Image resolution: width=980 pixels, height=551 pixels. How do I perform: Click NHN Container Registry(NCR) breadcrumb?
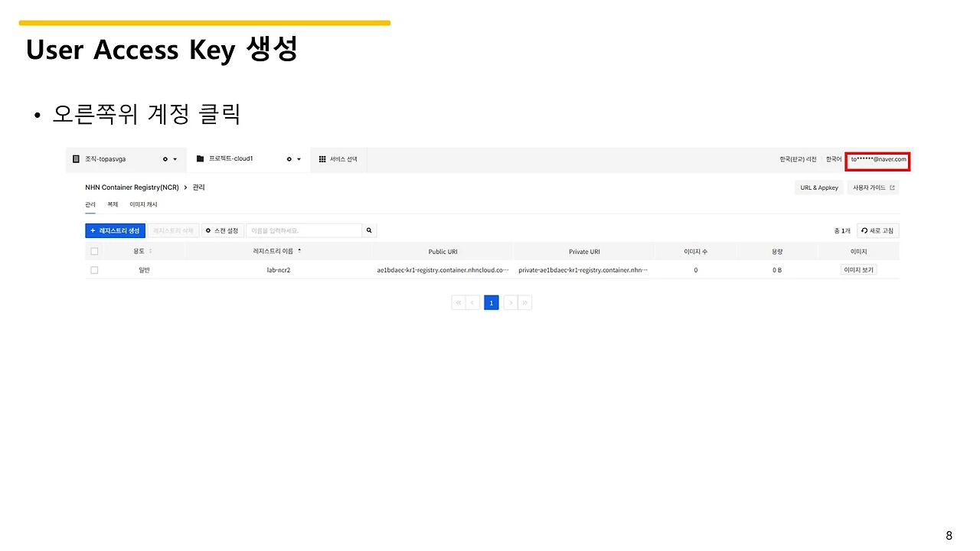(x=132, y=187)
